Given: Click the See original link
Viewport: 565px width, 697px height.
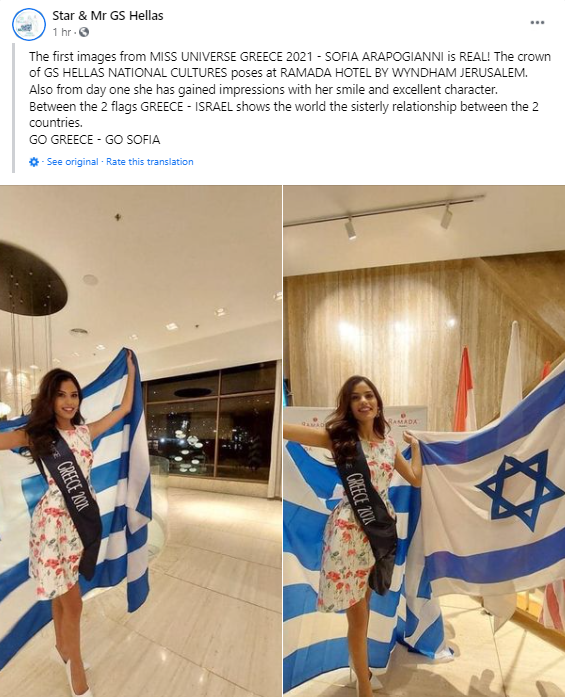Looking at the screenshot, I should click(72, 162).
